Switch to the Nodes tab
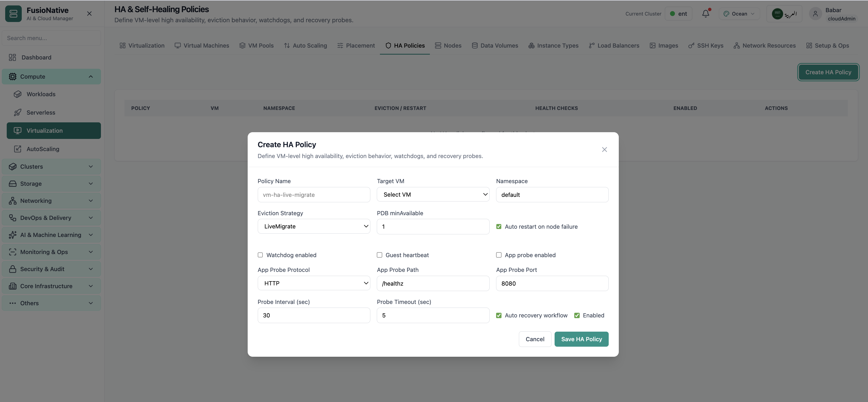Viewport: 868px width, 402px height. [448, 46]
